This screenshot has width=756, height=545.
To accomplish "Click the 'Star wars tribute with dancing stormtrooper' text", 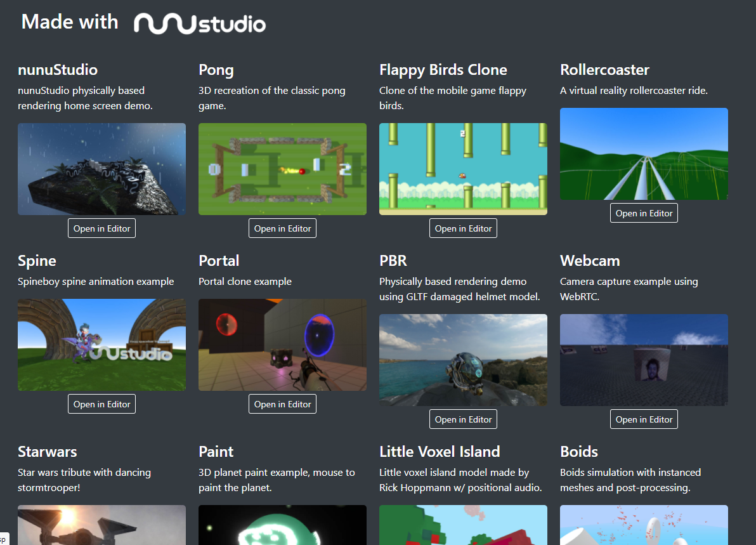I will pyautogui.click(x=84, y=480).
